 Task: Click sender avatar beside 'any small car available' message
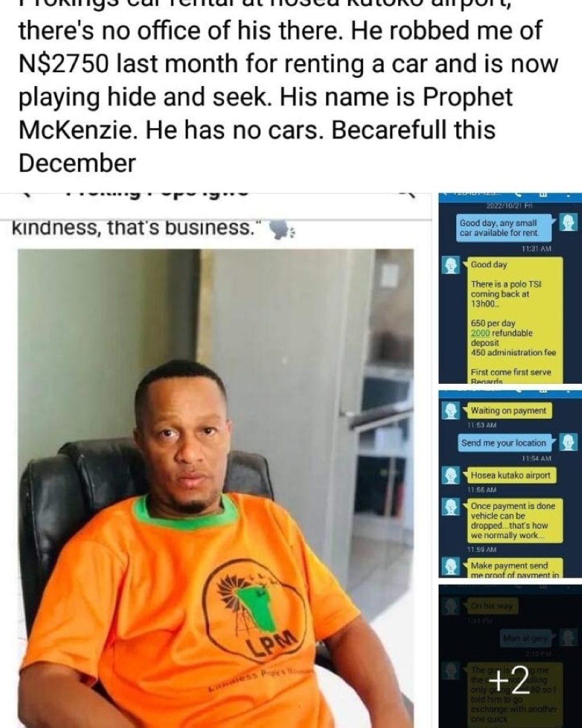pyautogui.click(x=568, y=222)
